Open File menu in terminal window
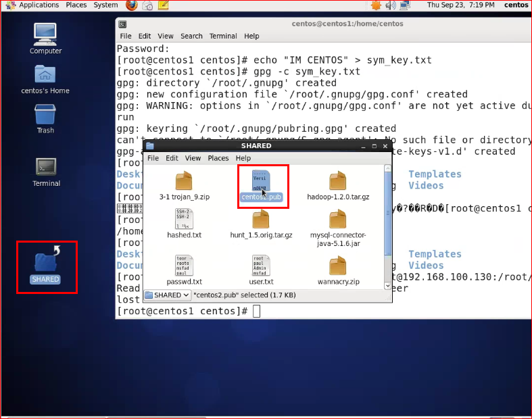Screen dimensions: 532x419 (126, 36)
